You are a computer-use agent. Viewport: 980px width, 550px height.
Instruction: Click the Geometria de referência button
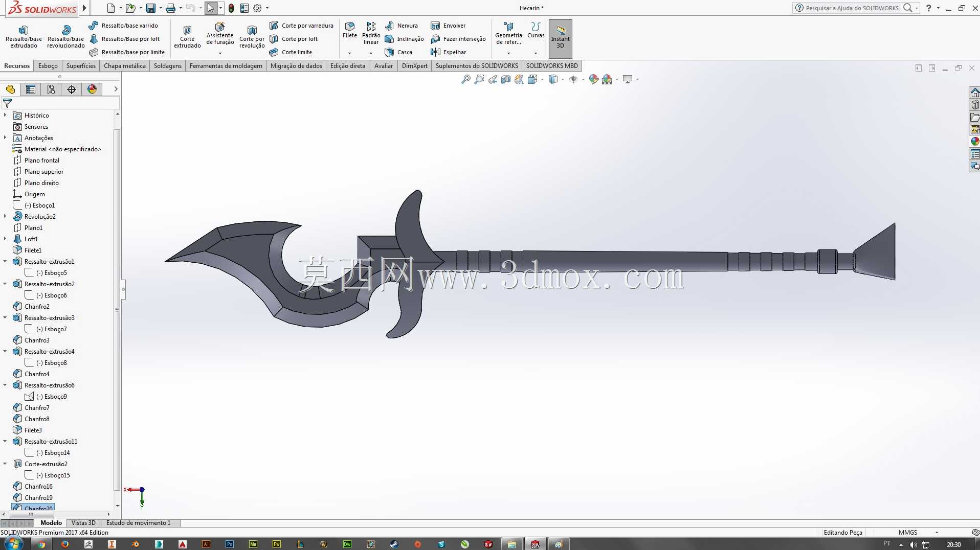[508, 34]
